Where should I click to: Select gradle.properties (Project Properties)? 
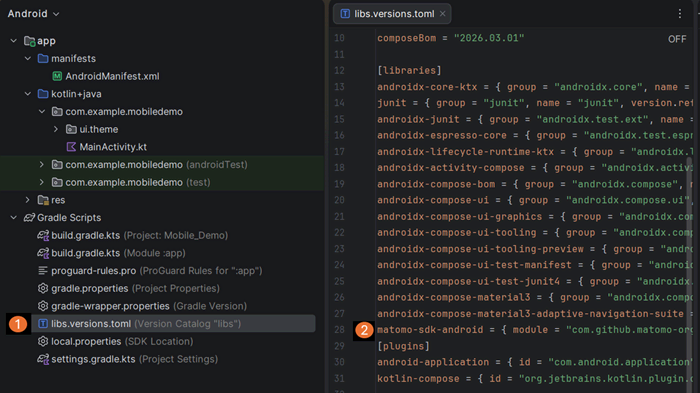[x=135, y=288]
